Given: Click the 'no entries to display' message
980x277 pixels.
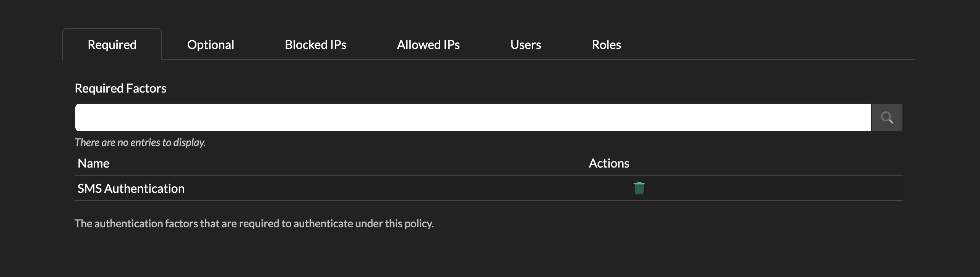Looking at the screenshot, I should point(140,143).
